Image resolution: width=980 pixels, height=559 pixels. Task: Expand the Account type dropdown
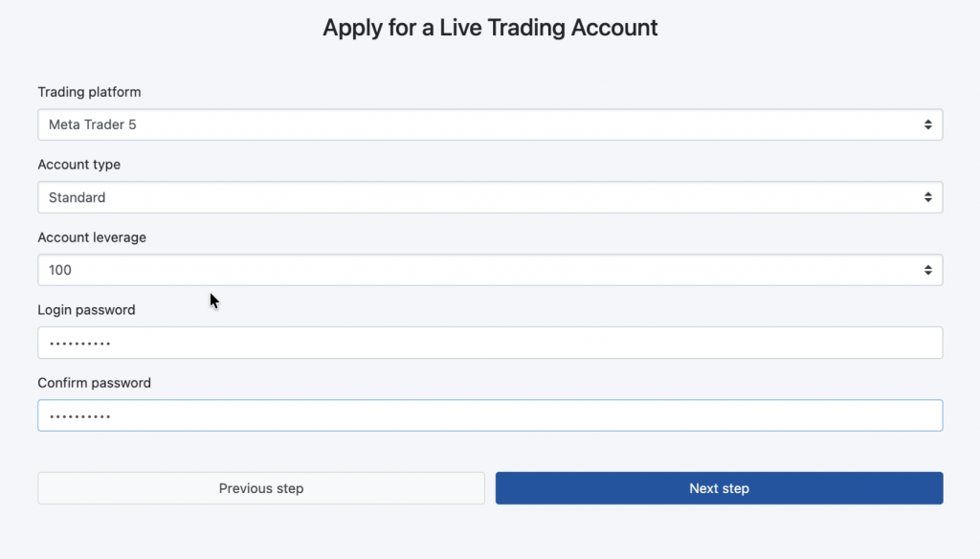point(490,197)
